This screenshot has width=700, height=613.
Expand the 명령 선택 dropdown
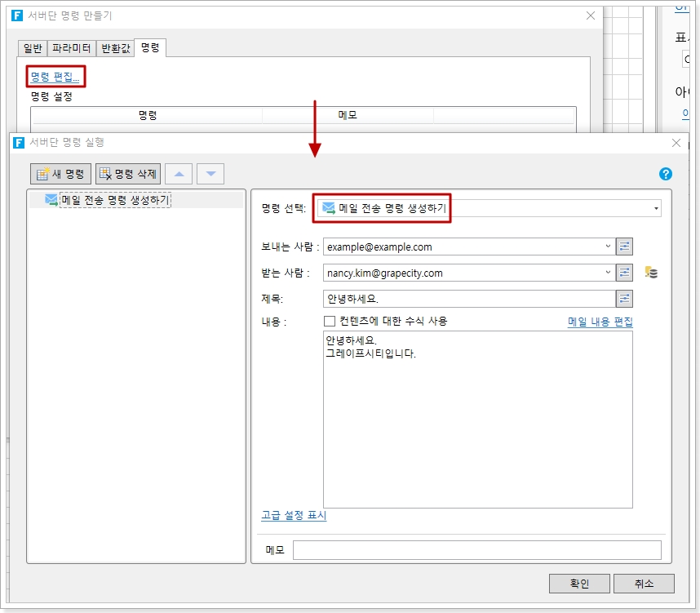point(655,209)
